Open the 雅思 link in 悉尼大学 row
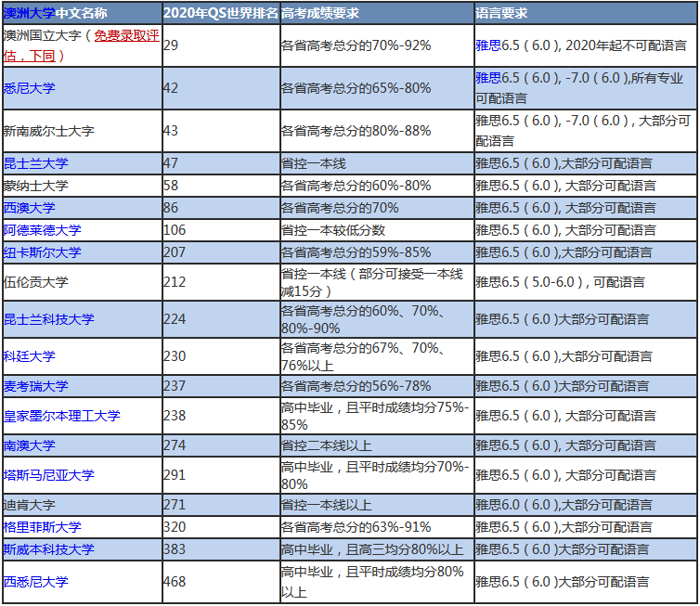The width and height of the screenshot is (700, 606). 488,78
